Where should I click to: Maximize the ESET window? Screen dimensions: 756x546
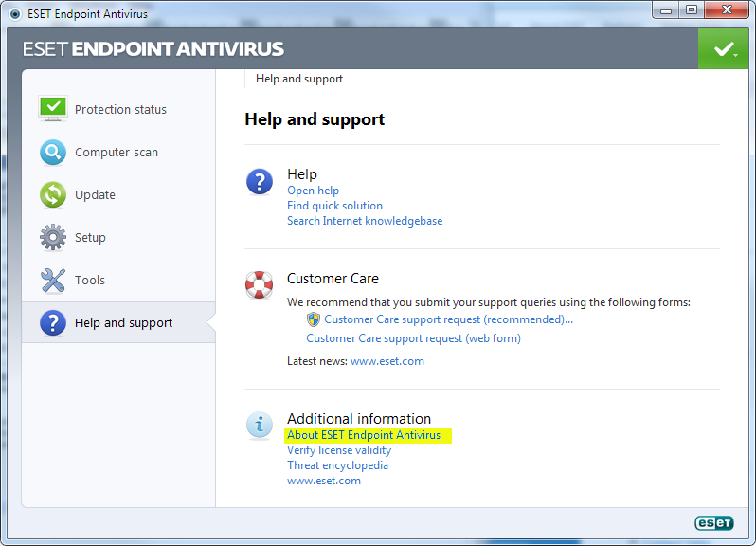692,9
